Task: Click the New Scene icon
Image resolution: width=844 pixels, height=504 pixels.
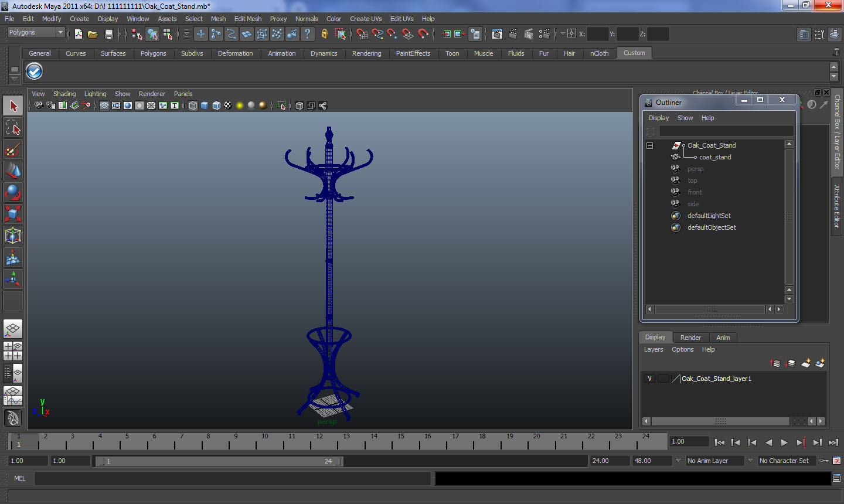Action: (78, 34)
